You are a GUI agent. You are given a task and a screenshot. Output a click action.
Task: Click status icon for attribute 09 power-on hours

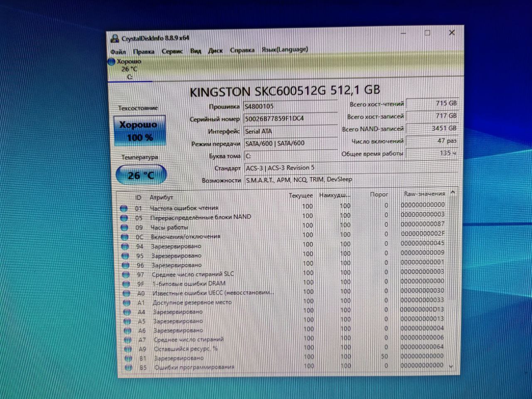pos(124,228)
